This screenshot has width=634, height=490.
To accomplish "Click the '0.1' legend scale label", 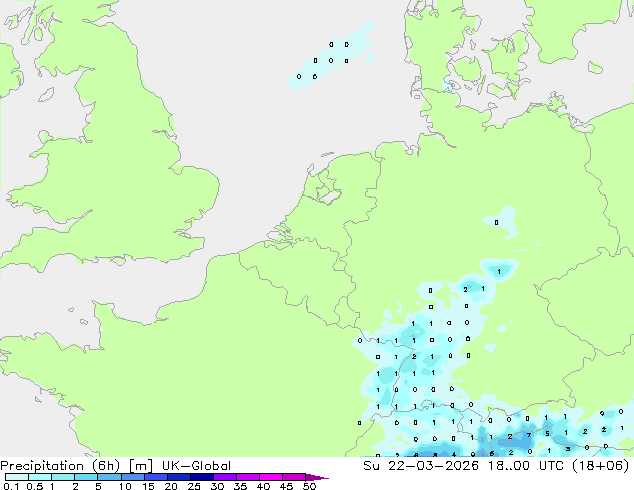I will (11, 486).
